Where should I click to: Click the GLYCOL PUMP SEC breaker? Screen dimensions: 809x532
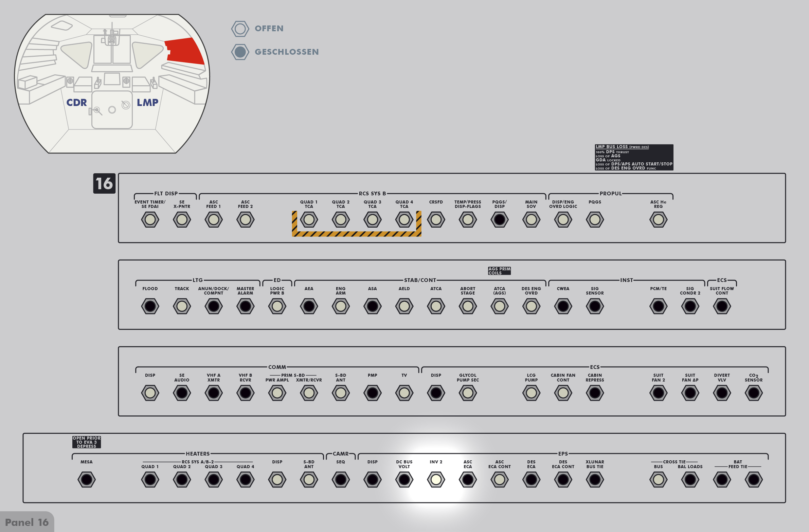(468, 393)
